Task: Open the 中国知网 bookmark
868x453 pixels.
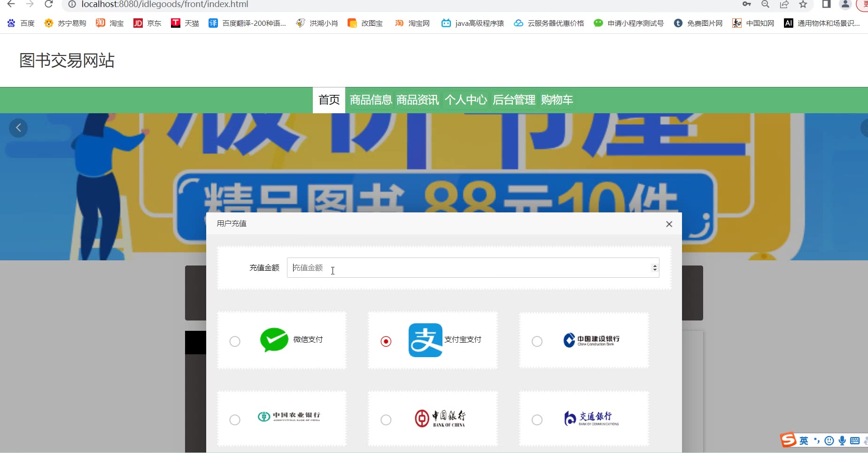Action: (x=753, y=23)
